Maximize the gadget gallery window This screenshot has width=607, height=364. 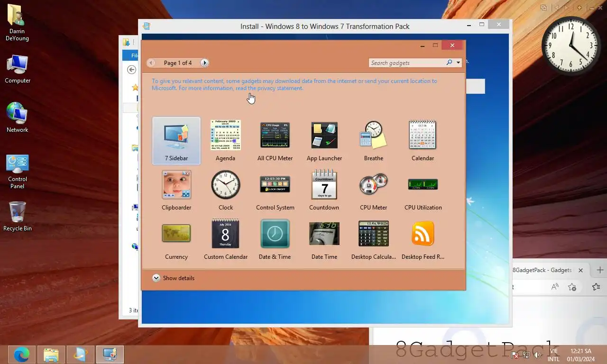435,45
